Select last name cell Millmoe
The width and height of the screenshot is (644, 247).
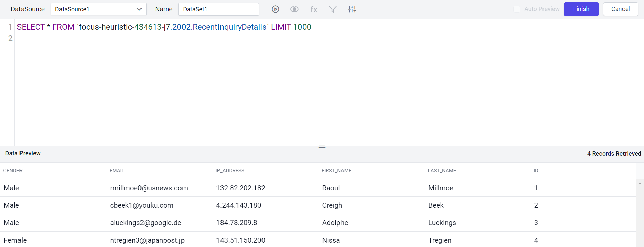477,188
